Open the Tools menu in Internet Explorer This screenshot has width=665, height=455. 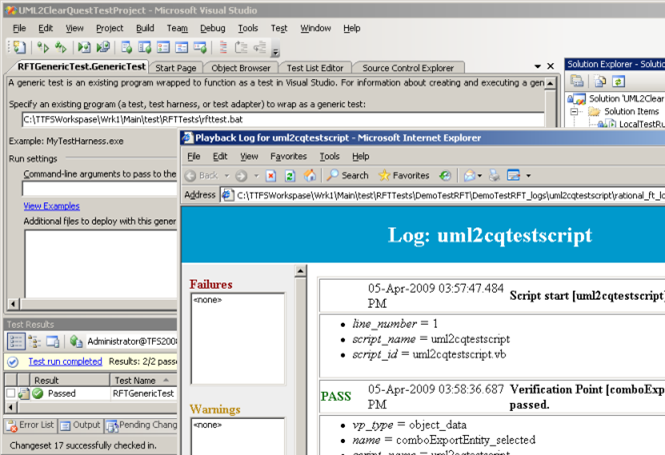point(330,156)
